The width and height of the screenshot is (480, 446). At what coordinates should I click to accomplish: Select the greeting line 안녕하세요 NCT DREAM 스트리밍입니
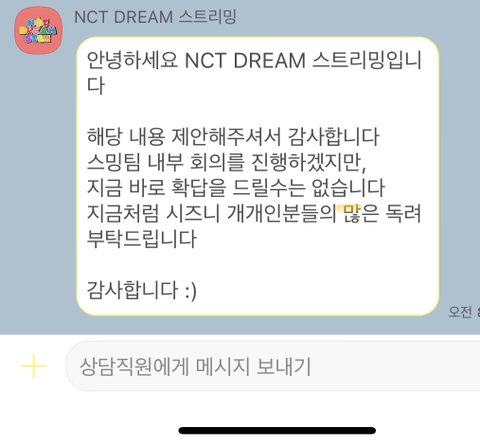click(254, 60)
